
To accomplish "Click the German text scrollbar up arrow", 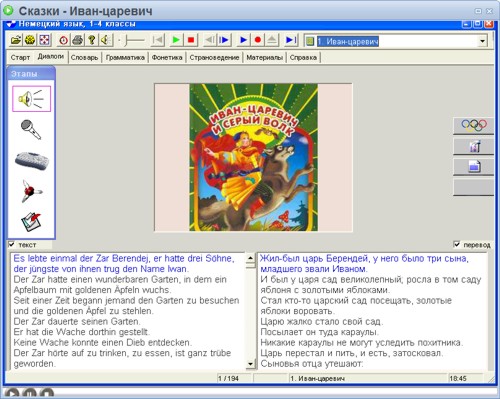I will tap(250, 258).
